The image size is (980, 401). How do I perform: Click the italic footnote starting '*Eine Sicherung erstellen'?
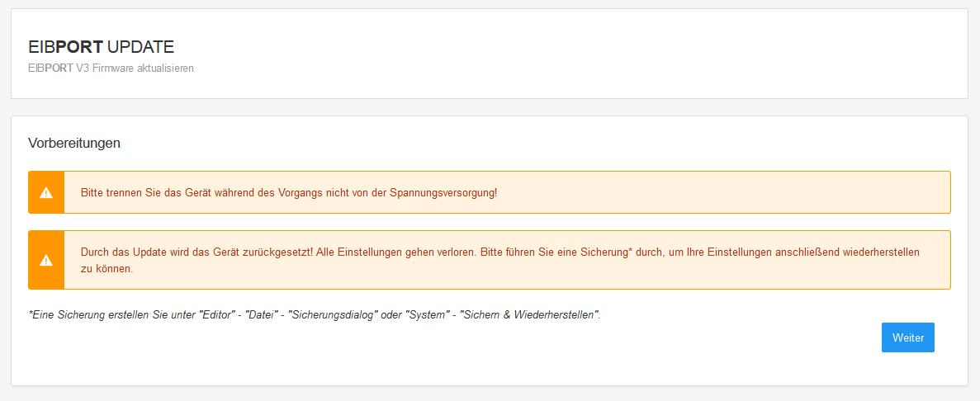pyautogui.click(x=314, y=315)
